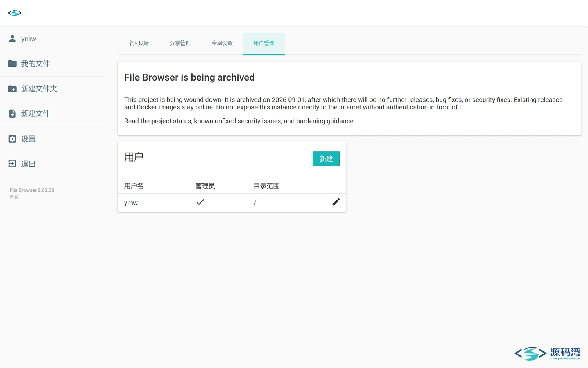Click the 我的文件 sidebar label
Image resolution: width=588 pixels, height=368 pixels.
tap(35, 64)
